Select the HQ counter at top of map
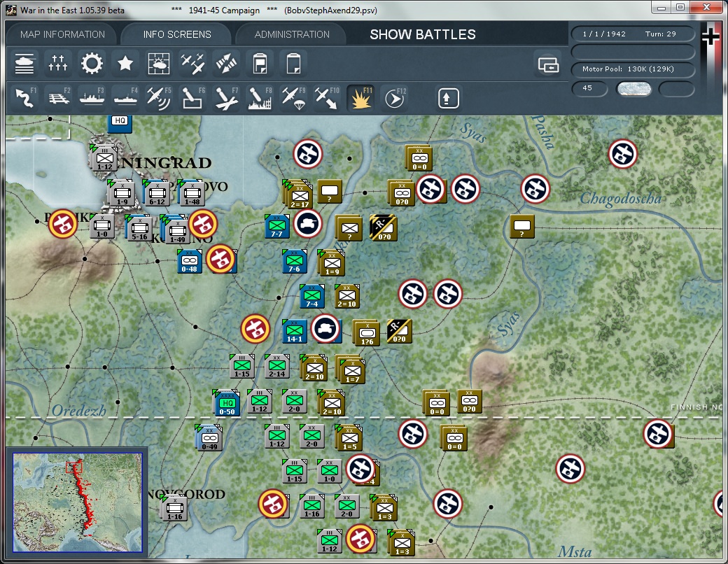728x564 pixels. (120, 122)
